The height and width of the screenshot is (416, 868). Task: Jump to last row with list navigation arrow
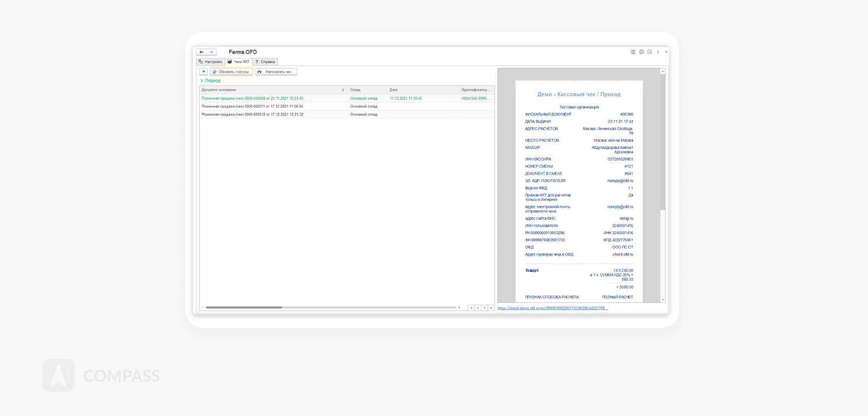coord(491,308)
